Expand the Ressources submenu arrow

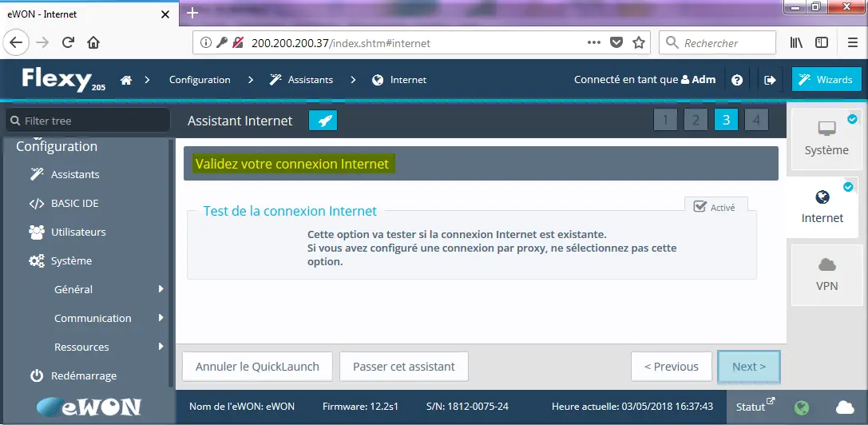161,347
